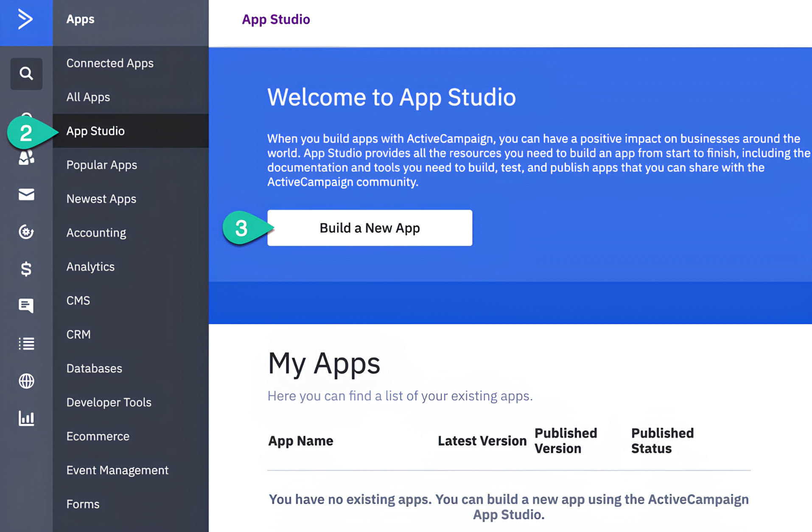Click the My Apps heading
This screenshot has height=532, width=812.
point(324,363)
